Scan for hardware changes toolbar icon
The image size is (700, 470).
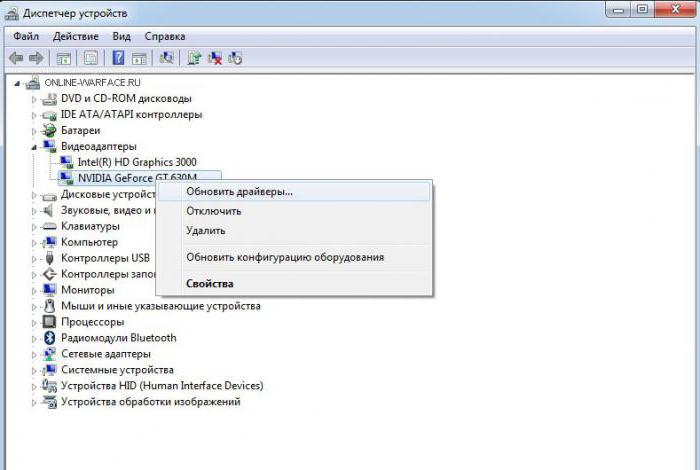(167, 58)
